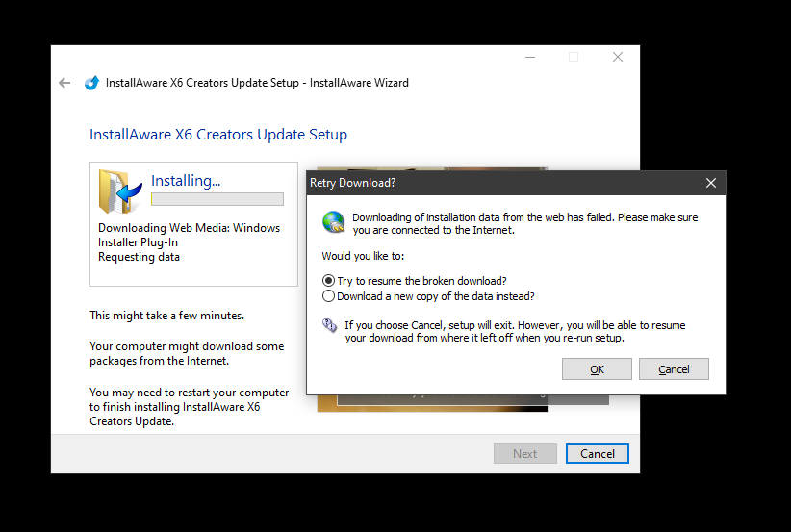Click 'Downloading Web Media: Windows Installer Plug-In' text

[x=190, y=235]
